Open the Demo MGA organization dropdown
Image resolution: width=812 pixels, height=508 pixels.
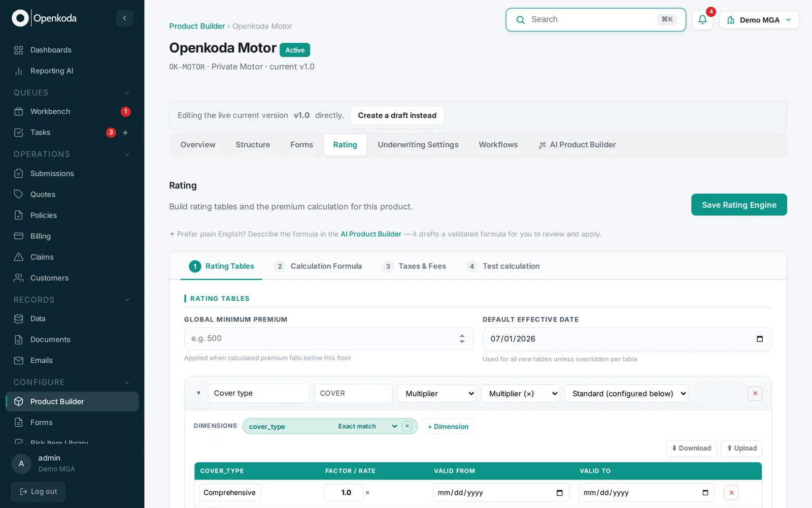coord(759,20)
